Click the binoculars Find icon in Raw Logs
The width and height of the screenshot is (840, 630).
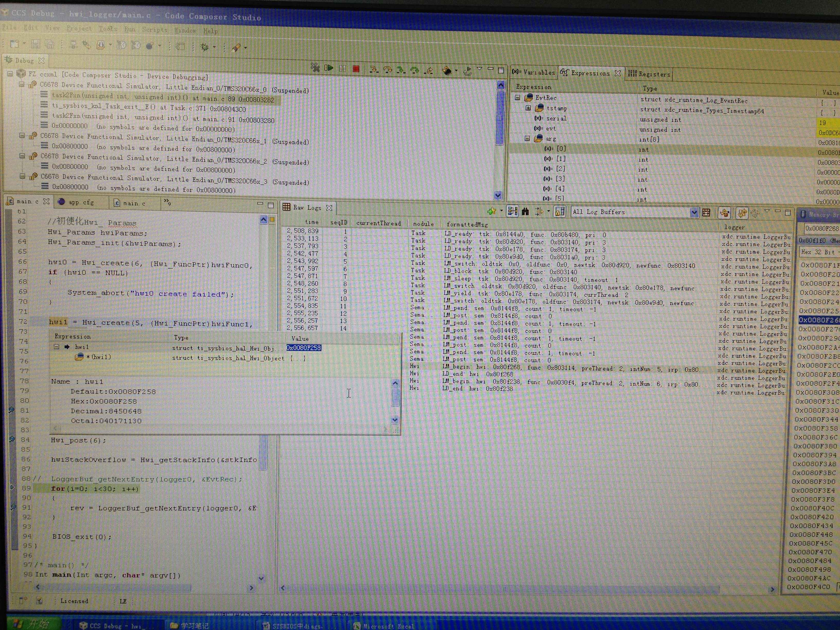pyautogui.click(x=525, y=211)
